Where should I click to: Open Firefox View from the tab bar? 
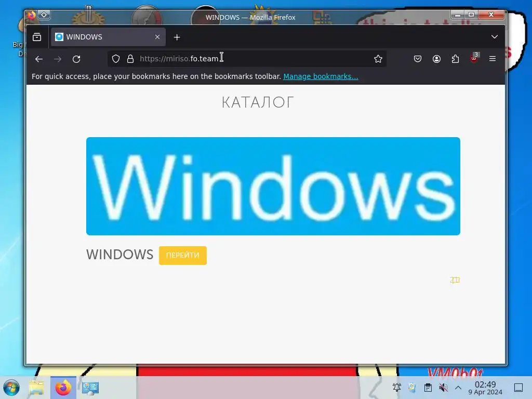[x=37, y=37]
